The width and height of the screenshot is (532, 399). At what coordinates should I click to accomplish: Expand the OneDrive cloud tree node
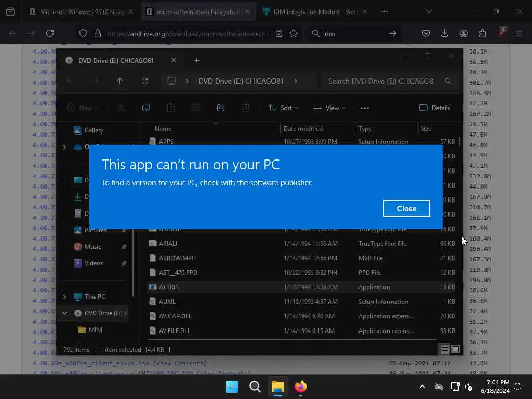64,147
